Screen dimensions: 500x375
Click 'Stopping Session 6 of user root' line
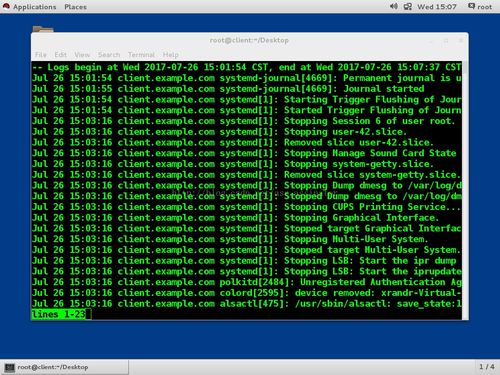coord(244,121)
